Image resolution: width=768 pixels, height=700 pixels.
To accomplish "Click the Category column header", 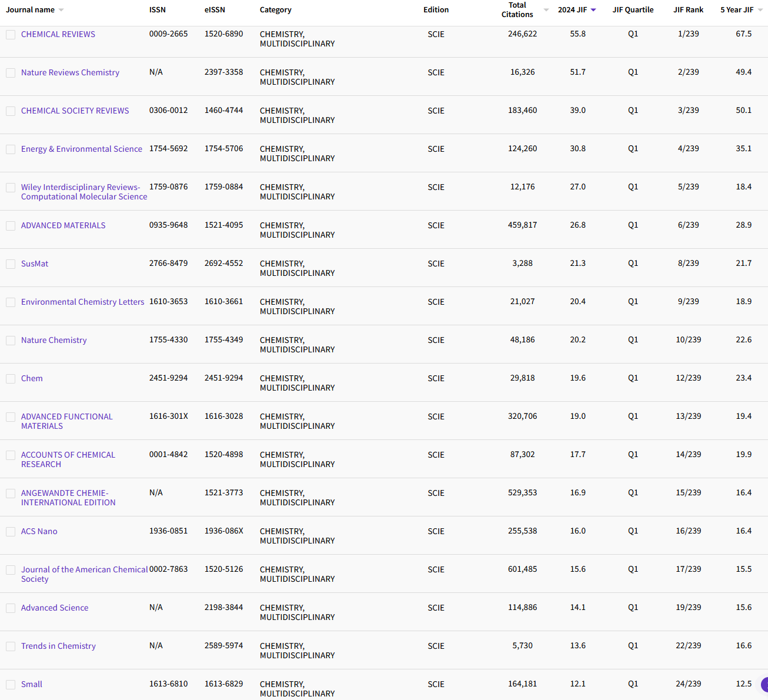I will [275, 9].
